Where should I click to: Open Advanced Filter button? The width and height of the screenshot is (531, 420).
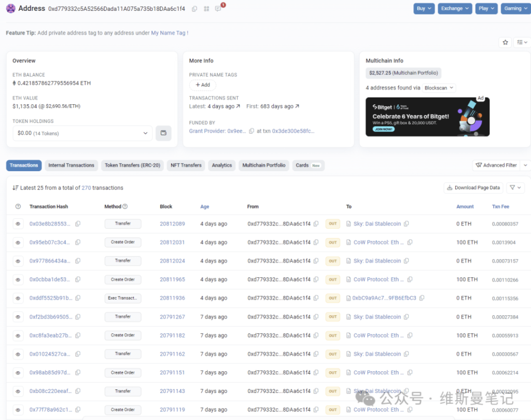(496, 165)
